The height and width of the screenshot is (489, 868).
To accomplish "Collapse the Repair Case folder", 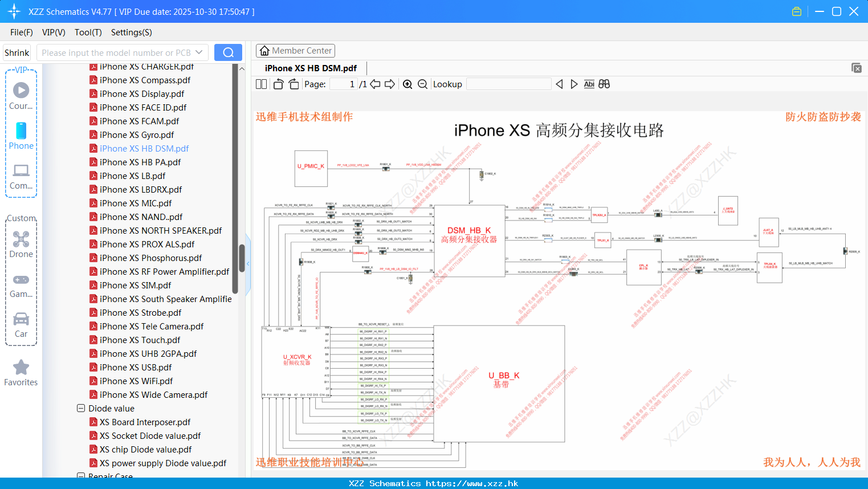I will point(81,475).
